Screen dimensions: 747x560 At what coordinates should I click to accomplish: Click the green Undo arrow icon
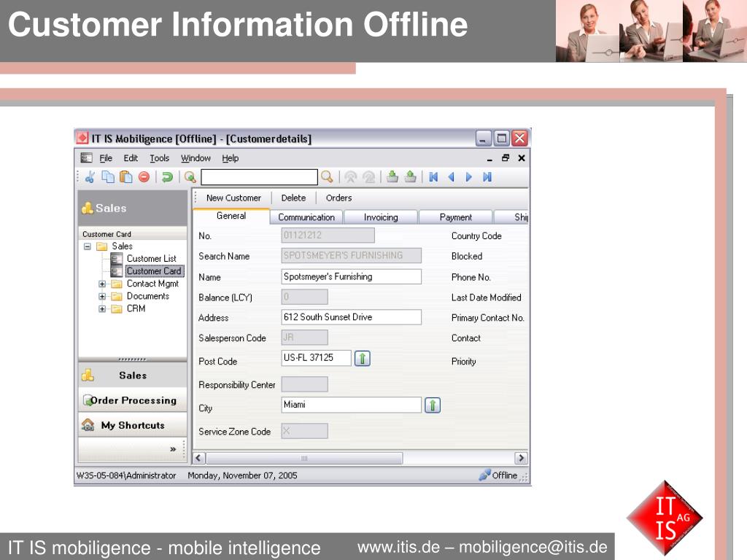[x=167, y=176]
